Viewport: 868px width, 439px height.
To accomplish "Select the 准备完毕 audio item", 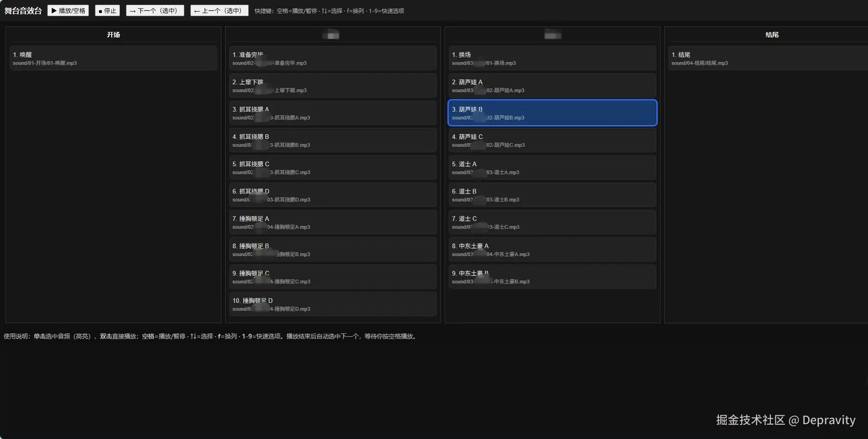I will 332,58.
